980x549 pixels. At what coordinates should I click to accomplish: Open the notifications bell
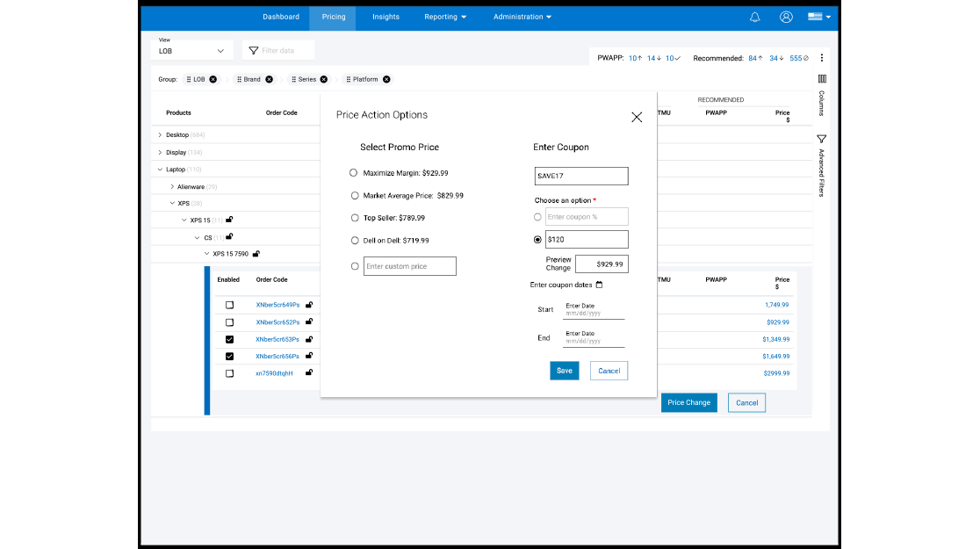click(754, 17)
